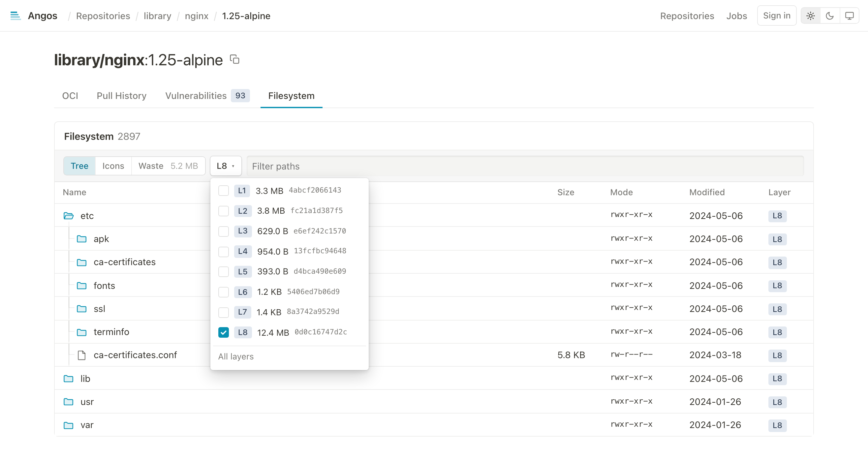
Task: Check the L5 layer checkbox
Action: tap(223, 272)
